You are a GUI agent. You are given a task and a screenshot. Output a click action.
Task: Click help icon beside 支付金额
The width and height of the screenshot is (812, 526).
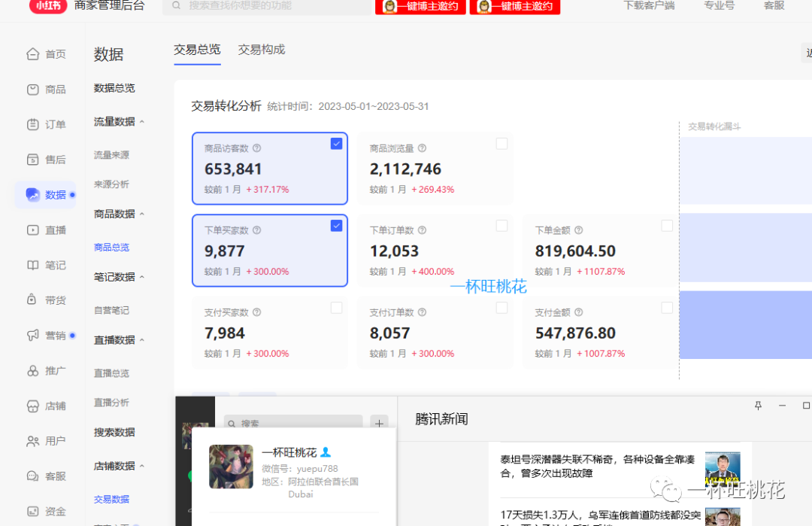click(578, 312)
